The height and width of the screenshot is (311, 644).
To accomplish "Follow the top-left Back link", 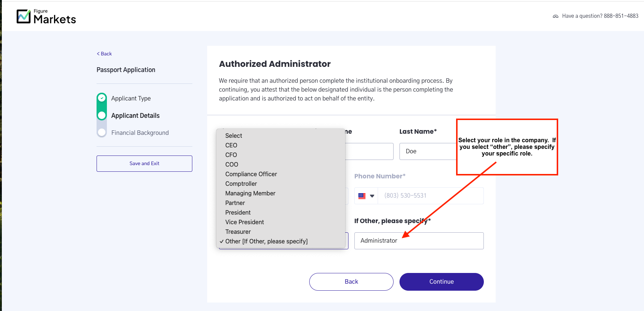I will pyautogui.click(x=104, y=54).
